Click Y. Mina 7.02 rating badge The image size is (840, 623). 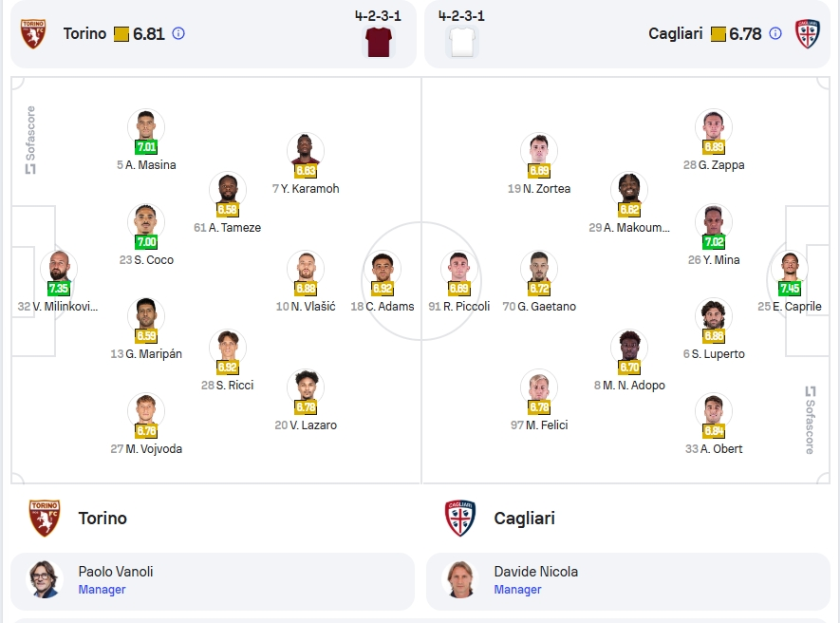(714, 242)
